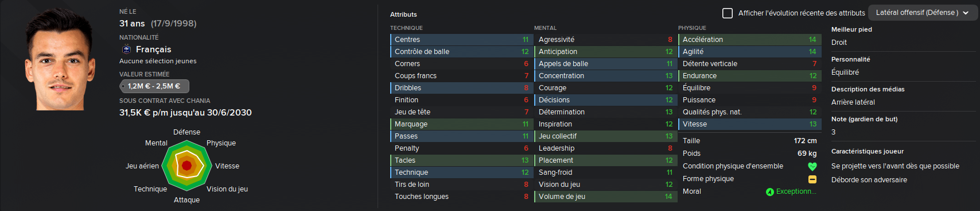The width and height of the screenshot is (980, 211).
Task: Open the Français nationality link
Action: click(153, 49)
